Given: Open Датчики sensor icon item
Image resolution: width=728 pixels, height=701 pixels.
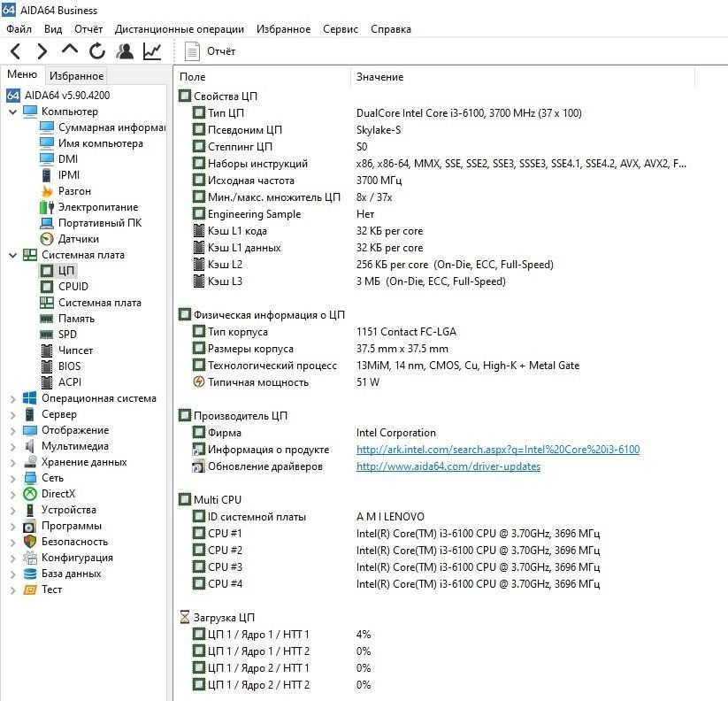Looking at the screenshot, I should pos(70,239).
